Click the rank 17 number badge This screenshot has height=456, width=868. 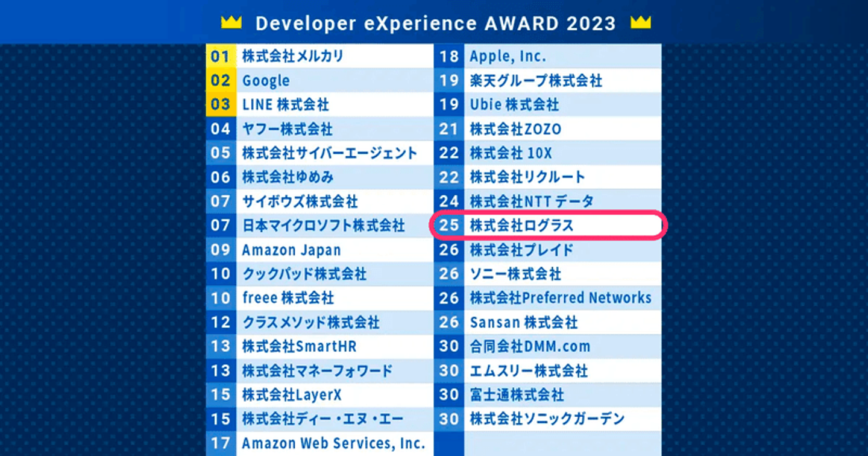[221, 443]
